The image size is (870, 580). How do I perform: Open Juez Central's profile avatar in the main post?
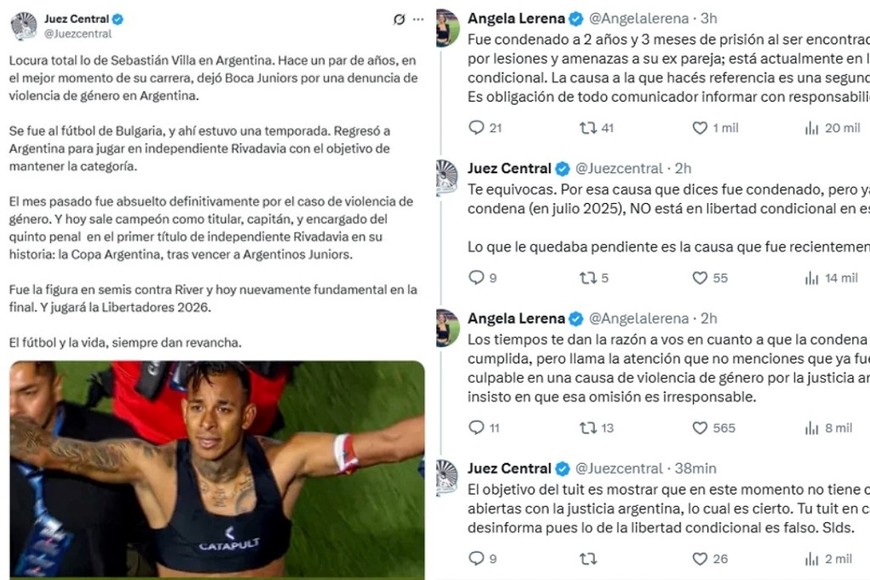tap(24, 26)
